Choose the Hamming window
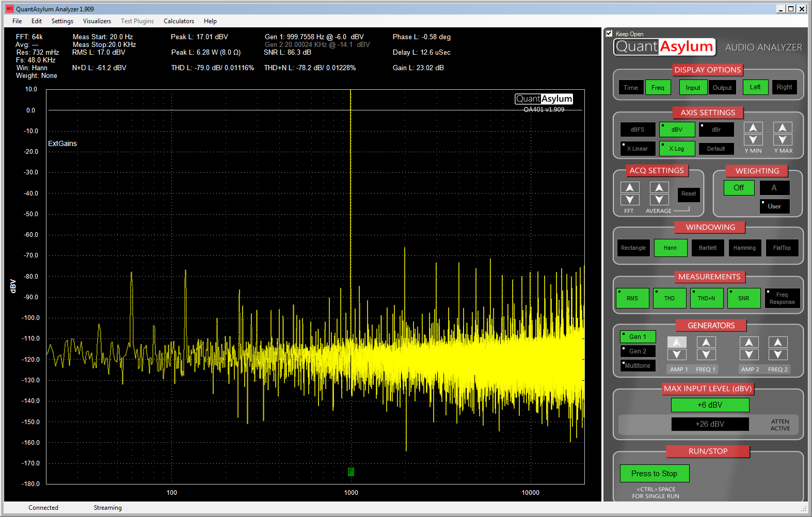Screen dimensions: 812x517 (744, 248)
